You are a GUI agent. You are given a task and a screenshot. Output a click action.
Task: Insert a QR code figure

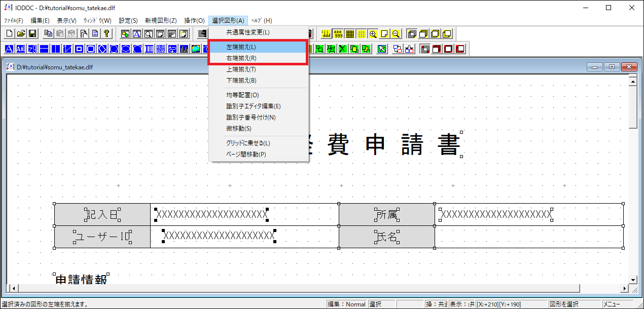pyautogui.click(x=161, y=49)
